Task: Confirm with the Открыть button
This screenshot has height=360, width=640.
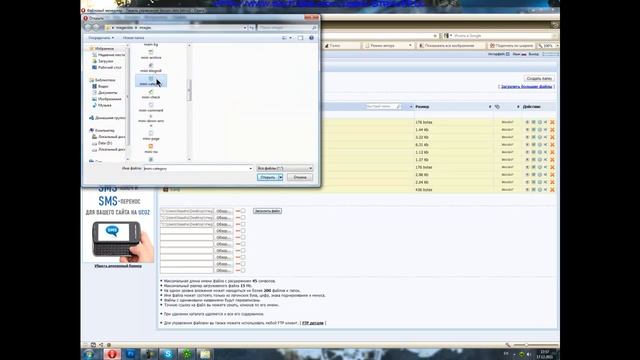Action: pyautogui.click(x=268, y=177)
